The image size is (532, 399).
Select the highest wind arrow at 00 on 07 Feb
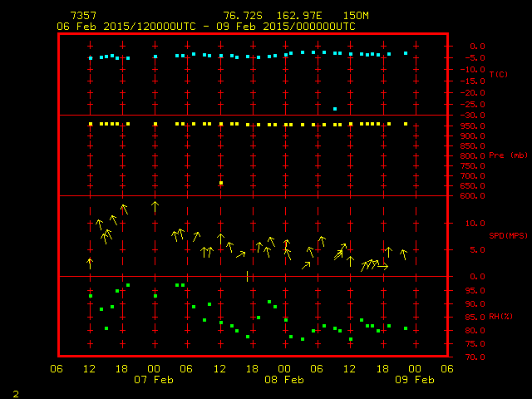point(155,206)
